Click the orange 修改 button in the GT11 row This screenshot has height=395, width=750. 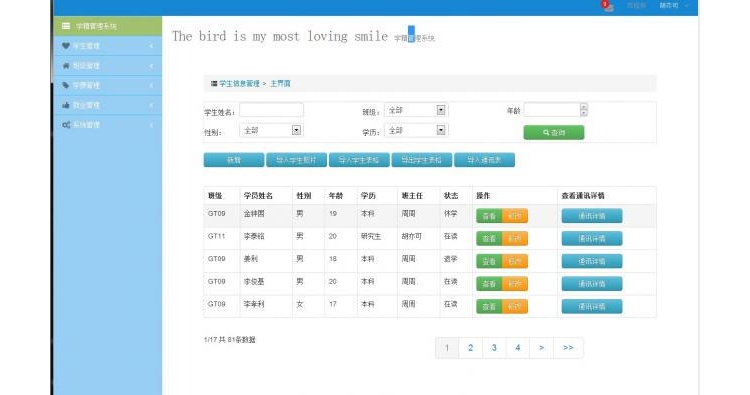[515, 239]
